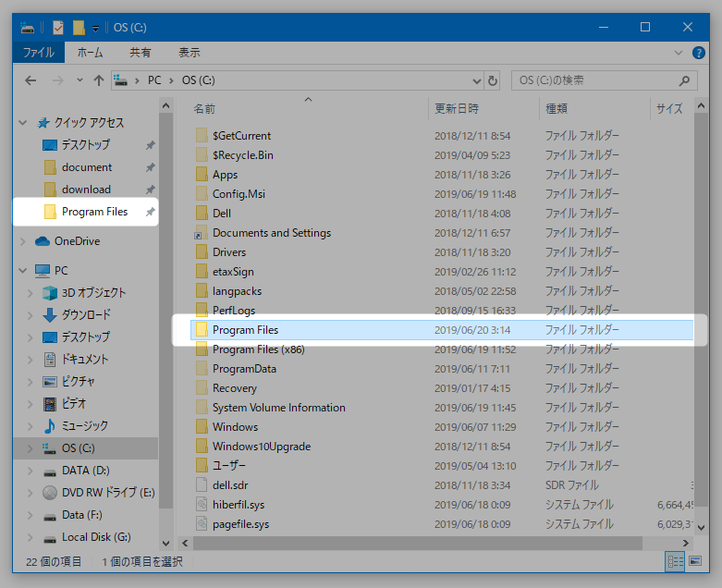722x588 pixels.
Task: Select the Local Disk (G:) drive
Action: [x=96, y=537]
